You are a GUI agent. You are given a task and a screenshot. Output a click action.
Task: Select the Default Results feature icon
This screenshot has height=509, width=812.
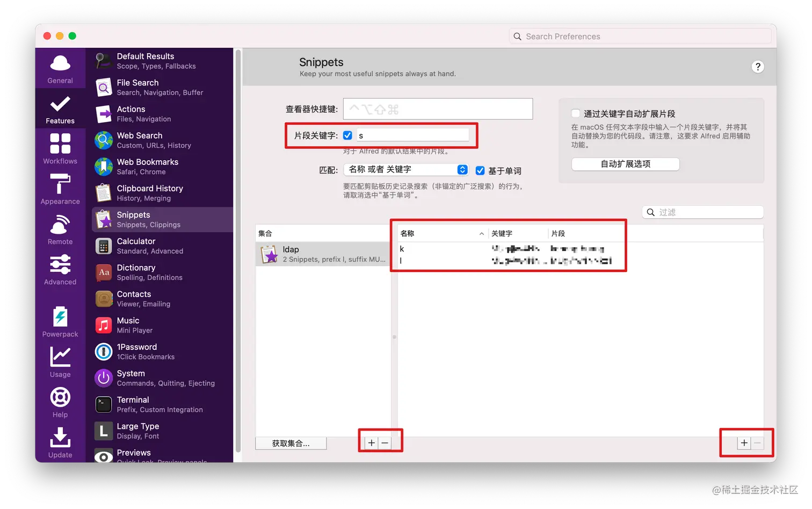tap(104, 61)
